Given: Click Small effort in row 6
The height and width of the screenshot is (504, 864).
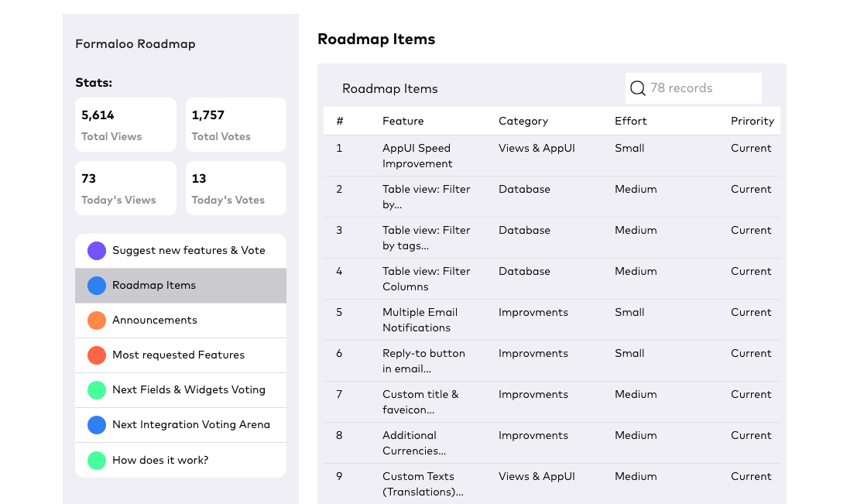Looking at the screenshot, I should click(x=629, y=354).
